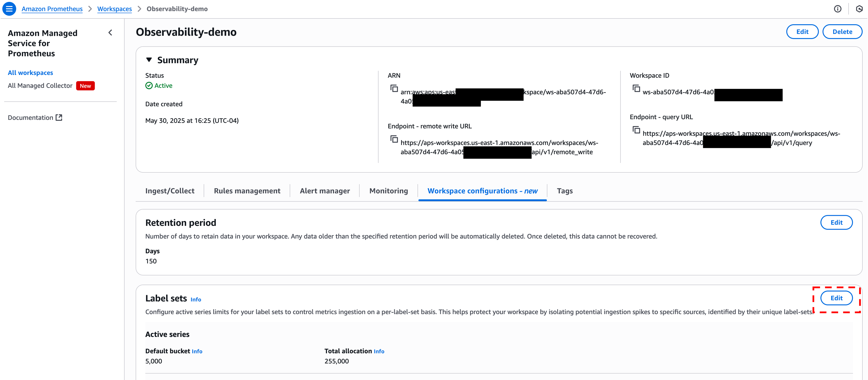Open the Tags tab

coord(565,191)
